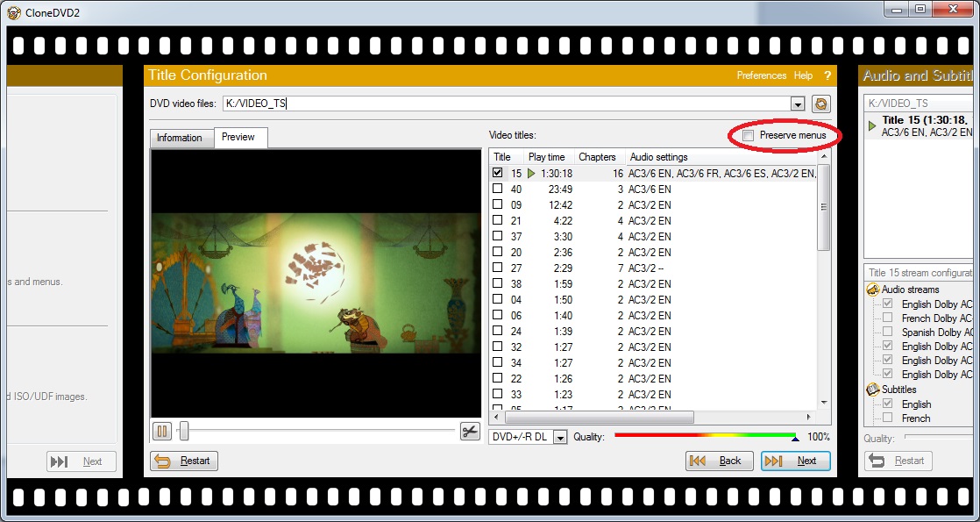Check the title 40 checkbox
This screenshot has width=980, height=522.
(x=498, y=189)
